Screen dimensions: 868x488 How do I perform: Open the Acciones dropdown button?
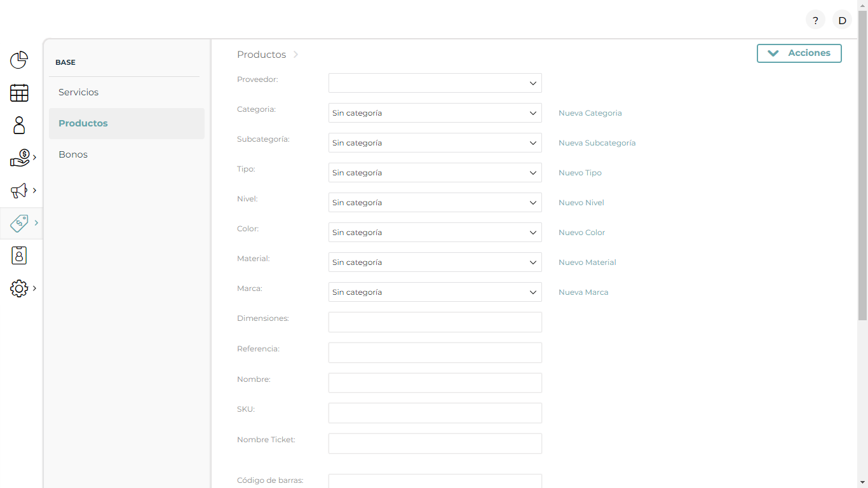(799, 53)
